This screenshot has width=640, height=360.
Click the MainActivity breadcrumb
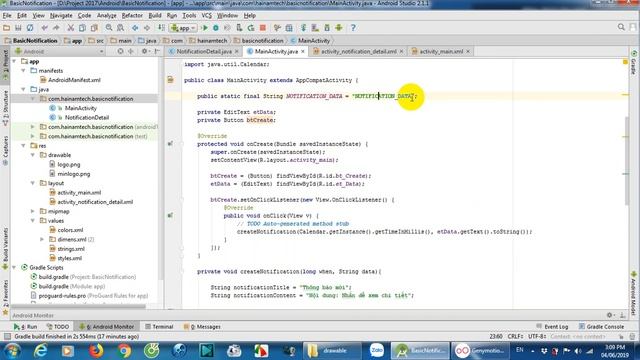[x=310, y=40]
